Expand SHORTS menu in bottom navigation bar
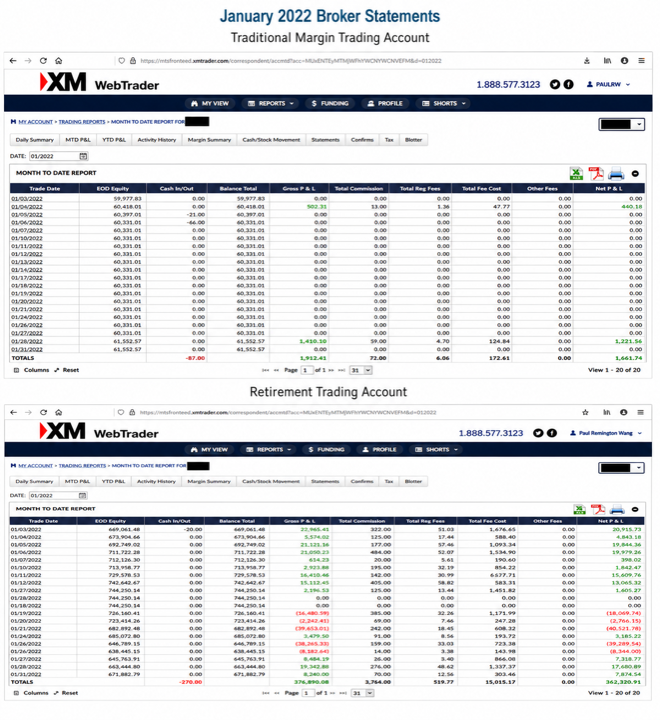Viewport: 660px width, 720px height. (436, 450)
